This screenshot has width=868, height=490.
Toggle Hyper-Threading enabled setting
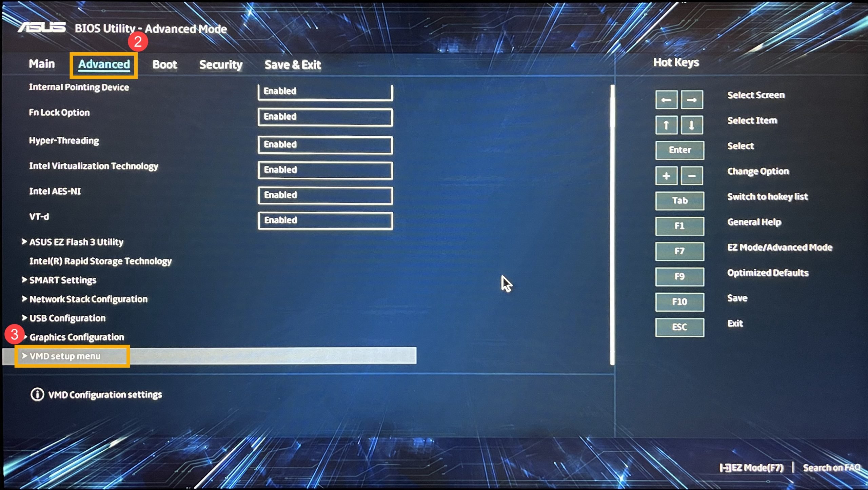(x=324, y=144)
